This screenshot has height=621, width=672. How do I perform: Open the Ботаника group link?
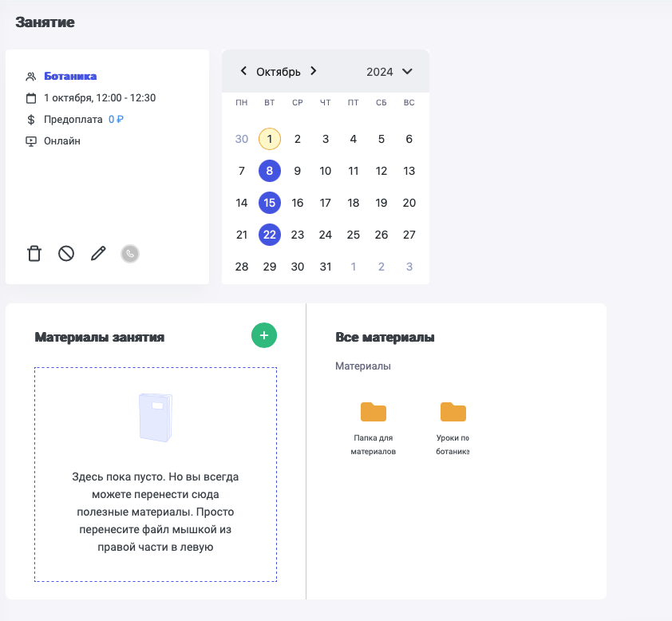pyautogui.click(x=70, y=77)
